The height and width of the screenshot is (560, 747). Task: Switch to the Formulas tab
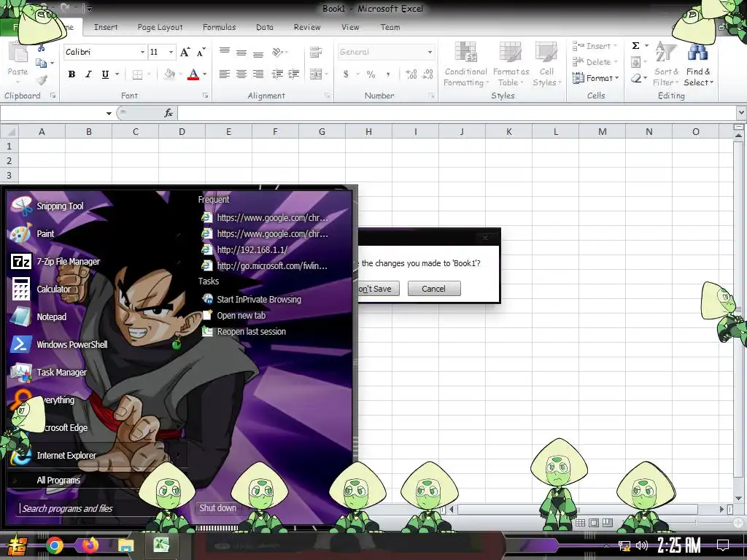click(219, 27)
